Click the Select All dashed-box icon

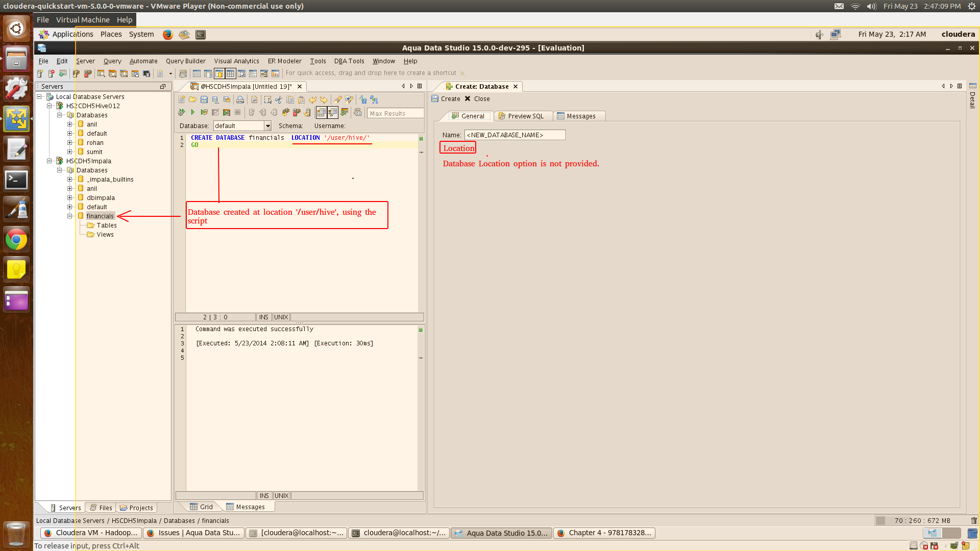(x=267, y=99)
